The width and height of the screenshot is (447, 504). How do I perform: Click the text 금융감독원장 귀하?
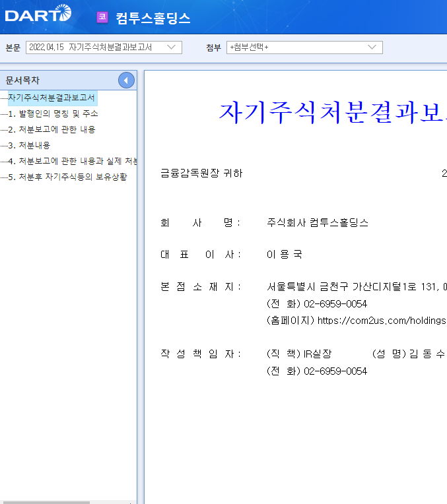201,173
